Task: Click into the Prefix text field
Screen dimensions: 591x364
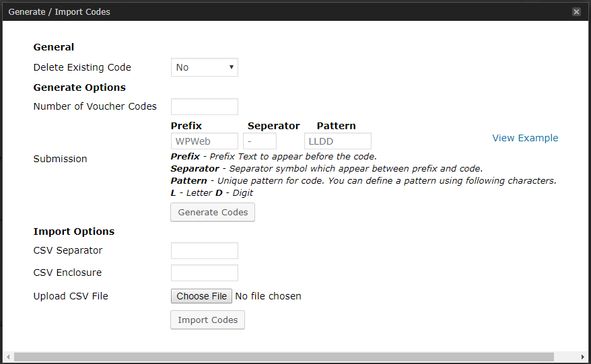Action: pyautogui.click(x=205, y=141)
